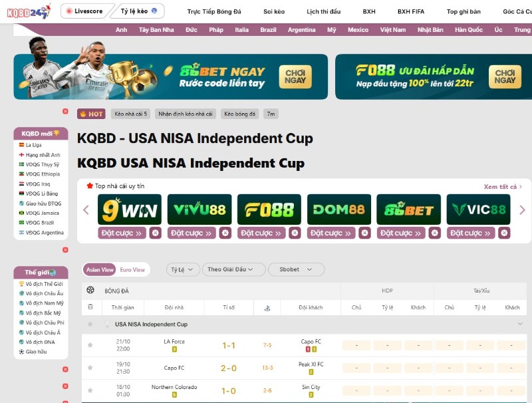Viewport: 532px width, 403px height.
Task: Open the Sbobet dropdown
Action: 295,269
